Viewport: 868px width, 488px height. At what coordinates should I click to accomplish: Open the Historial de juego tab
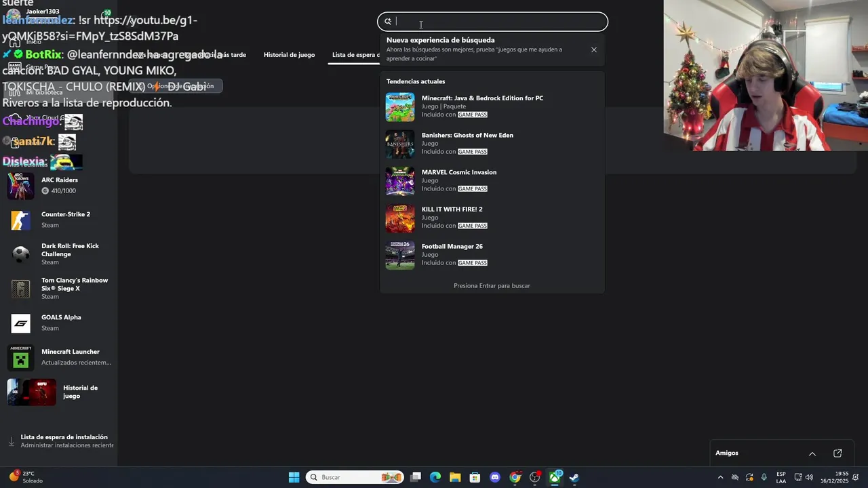click(289, 55)
